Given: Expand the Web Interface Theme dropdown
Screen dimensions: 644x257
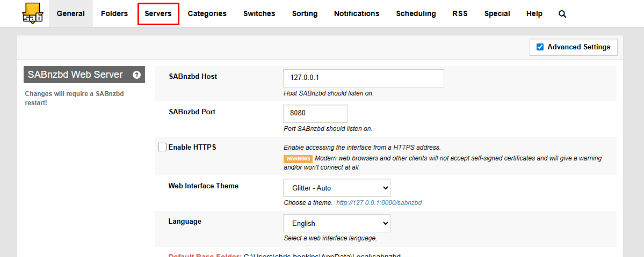Looking at the screenshot, I should coord(336,188).
